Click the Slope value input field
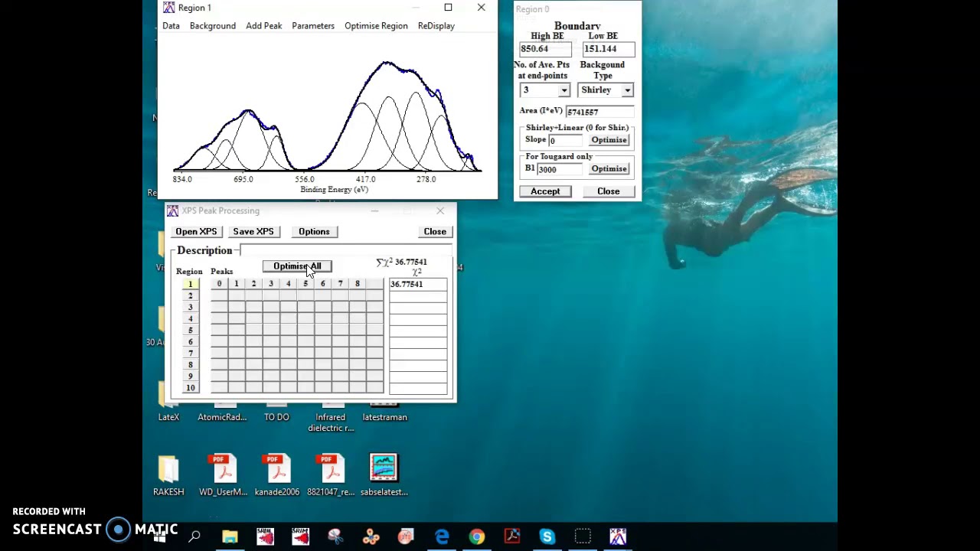 click(x=566, y=141)
